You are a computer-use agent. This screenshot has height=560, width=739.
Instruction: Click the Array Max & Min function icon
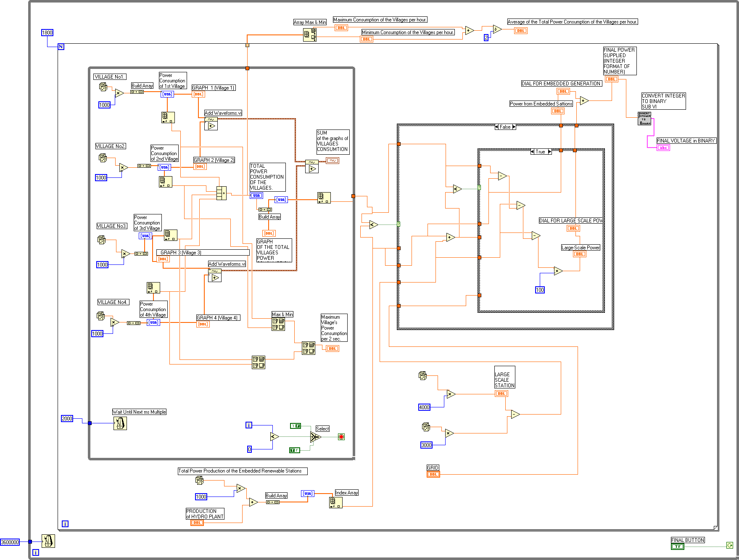coord(310,34)
